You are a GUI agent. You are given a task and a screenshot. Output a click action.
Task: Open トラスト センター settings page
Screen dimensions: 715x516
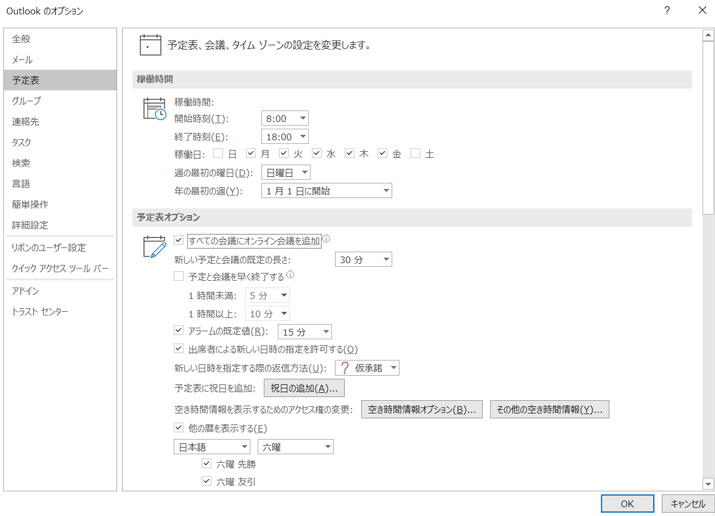[x=40, y=312]
